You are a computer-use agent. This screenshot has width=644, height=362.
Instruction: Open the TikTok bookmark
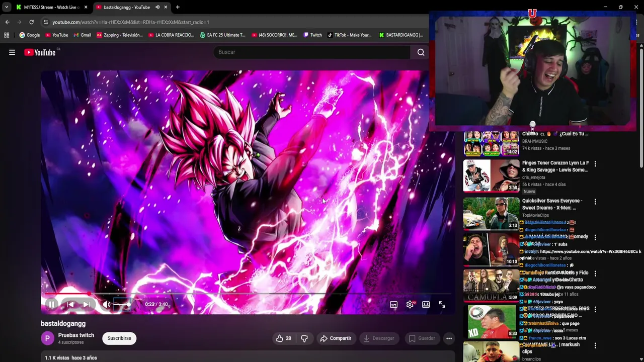[349, 35]
